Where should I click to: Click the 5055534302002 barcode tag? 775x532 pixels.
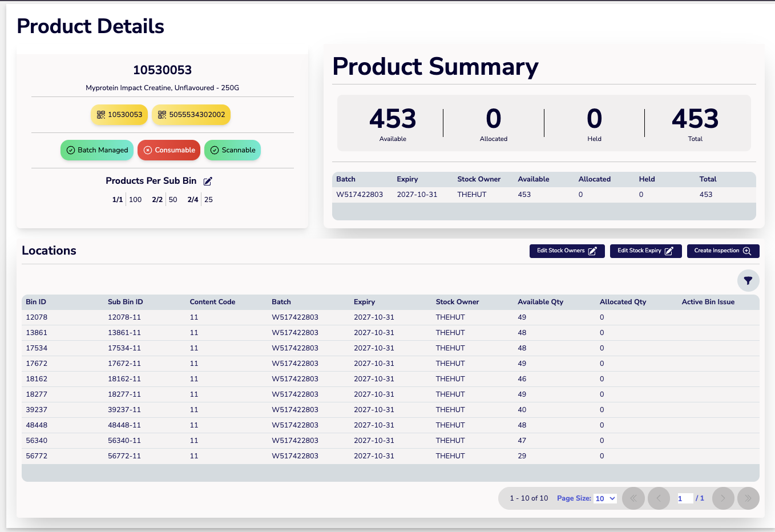tap(191, 115)
